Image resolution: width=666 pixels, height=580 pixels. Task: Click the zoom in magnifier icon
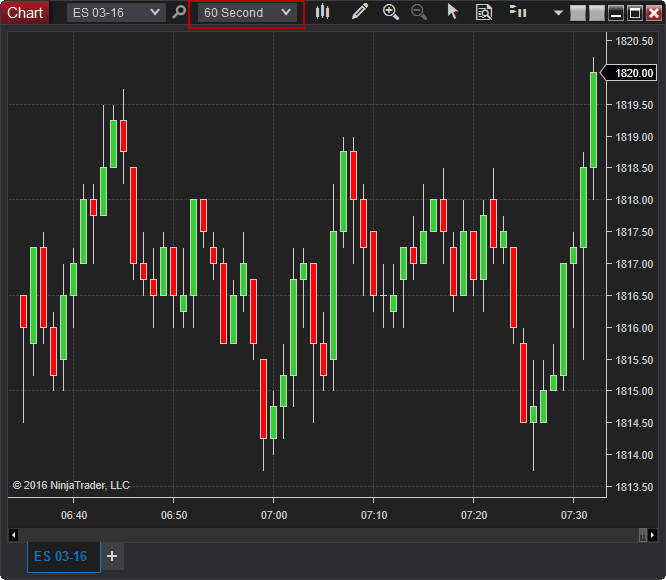click(x=390, y=12)
